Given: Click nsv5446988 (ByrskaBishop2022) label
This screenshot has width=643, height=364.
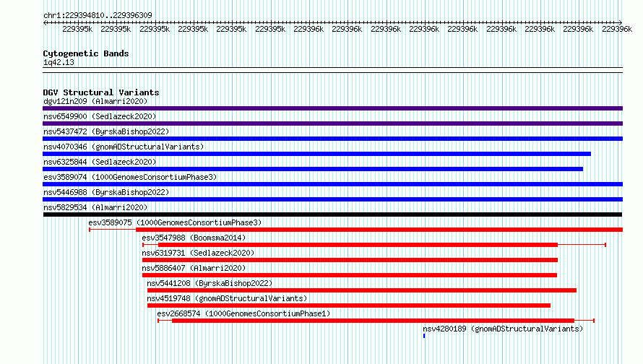Looking at the screenshot, I should (106, 192).
